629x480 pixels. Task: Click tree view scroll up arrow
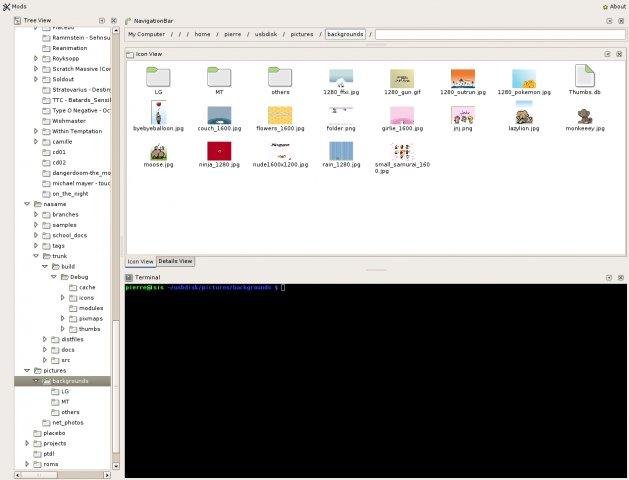(116, 30)
